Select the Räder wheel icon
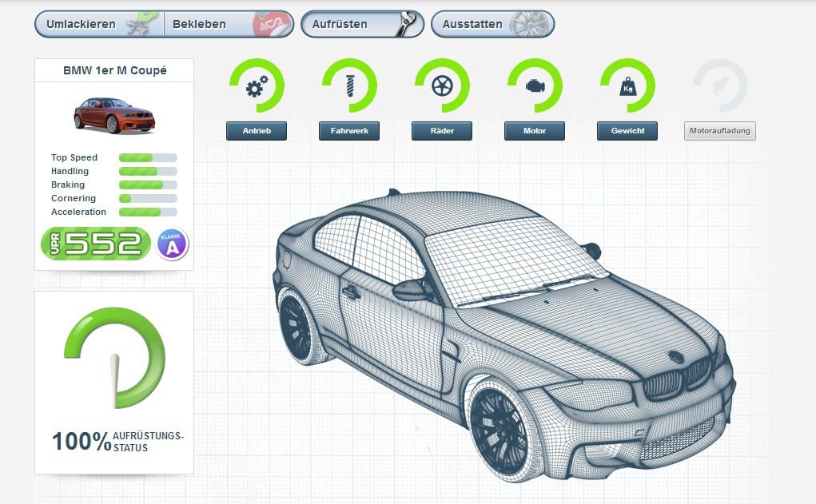Screen dimensions: 816x504 (442, 86)
